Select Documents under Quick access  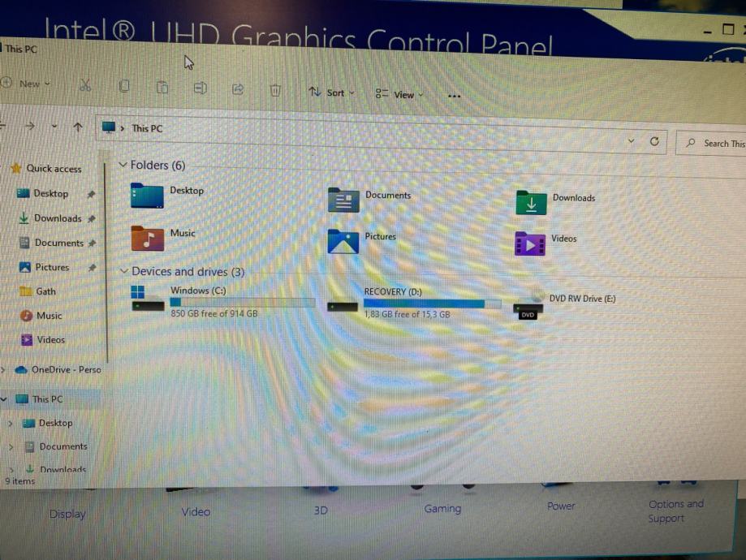(51, 243)
